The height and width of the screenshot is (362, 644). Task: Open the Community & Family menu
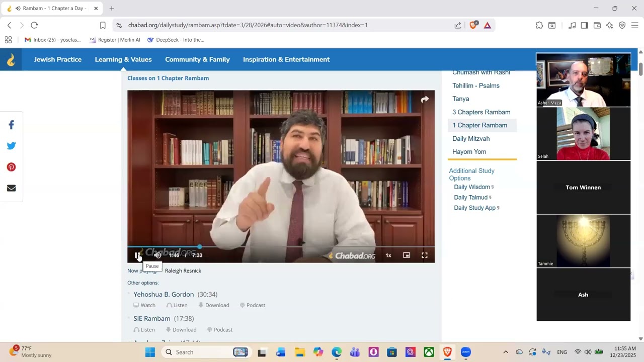coord(197,59)
